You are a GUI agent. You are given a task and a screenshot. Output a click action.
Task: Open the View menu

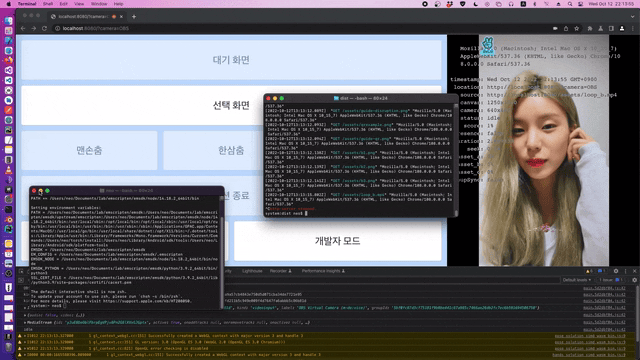tap(79, 4)
